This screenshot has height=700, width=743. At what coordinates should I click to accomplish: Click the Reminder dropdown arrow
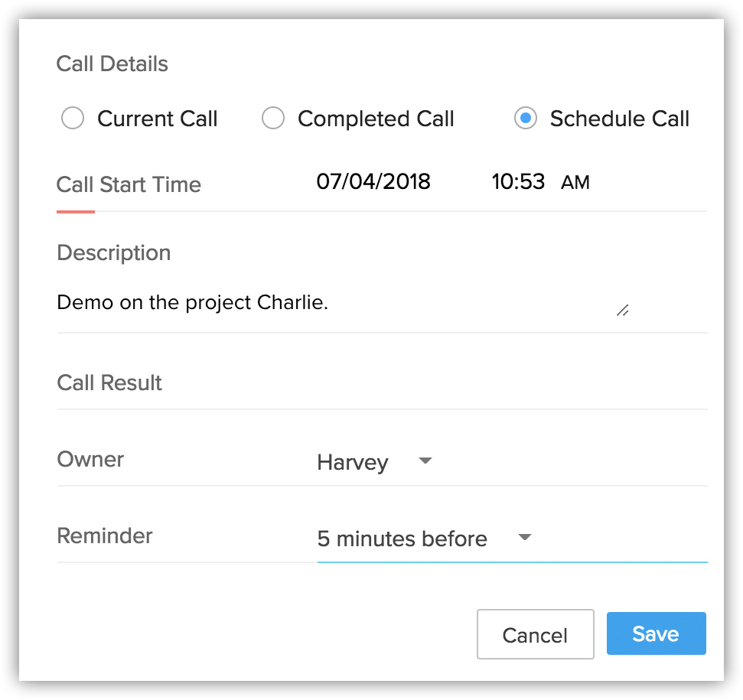click(525, 538)
